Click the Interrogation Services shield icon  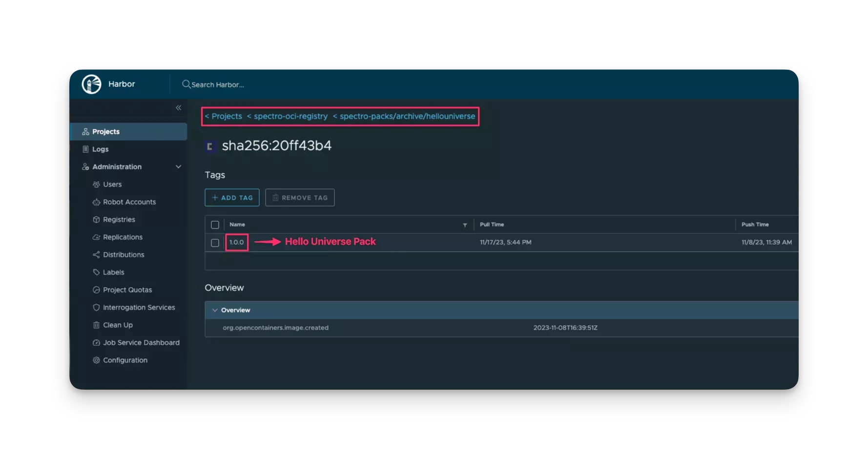tap(96, 307)
